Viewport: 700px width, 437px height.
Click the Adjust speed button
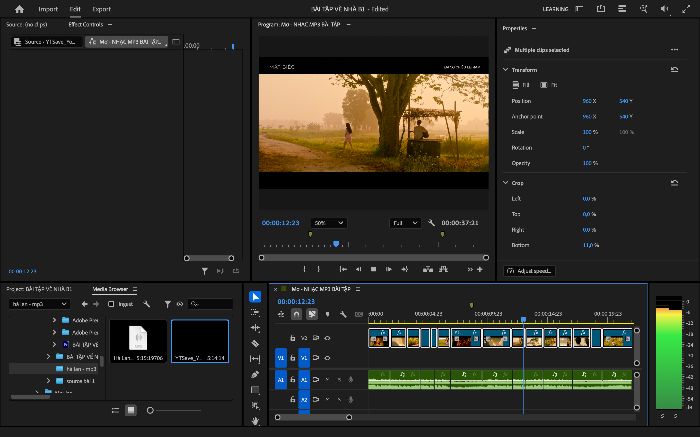tap(529, 271)
